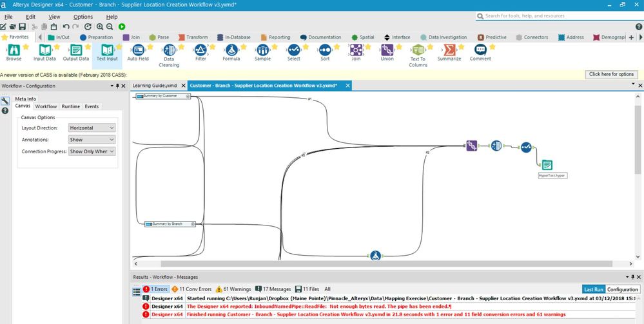This screenshot has height=324, width=644.
Task: Click the Zoom Out magnifier icon
Action: click(110, 26)
